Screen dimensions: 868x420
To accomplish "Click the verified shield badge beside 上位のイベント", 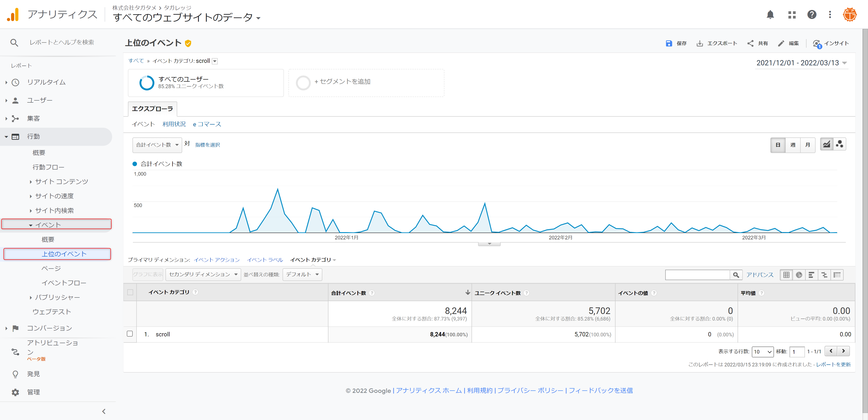I will (x=188, y=43).
